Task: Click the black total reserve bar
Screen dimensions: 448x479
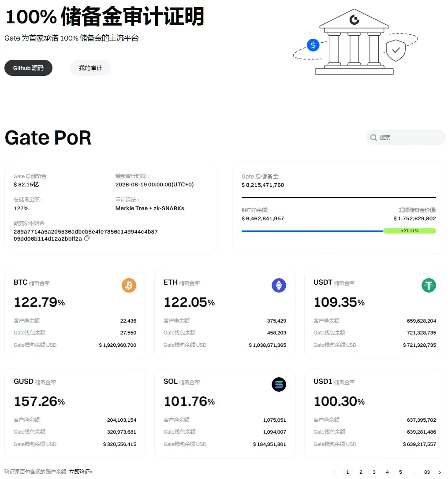Action: (x=339, y=198)
